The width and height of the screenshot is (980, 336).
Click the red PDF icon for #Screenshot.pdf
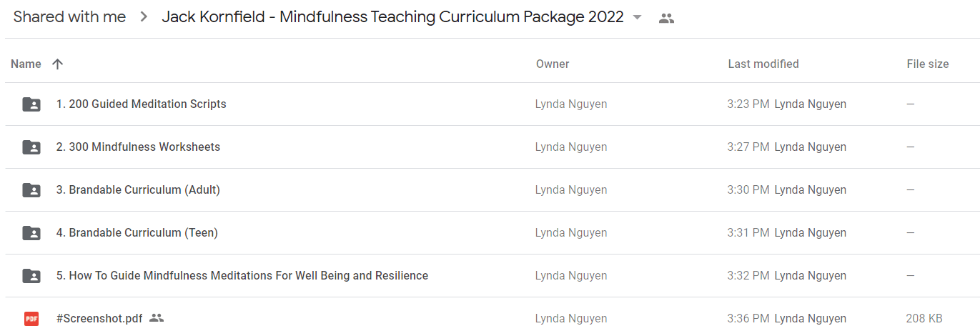coord(31,319)
